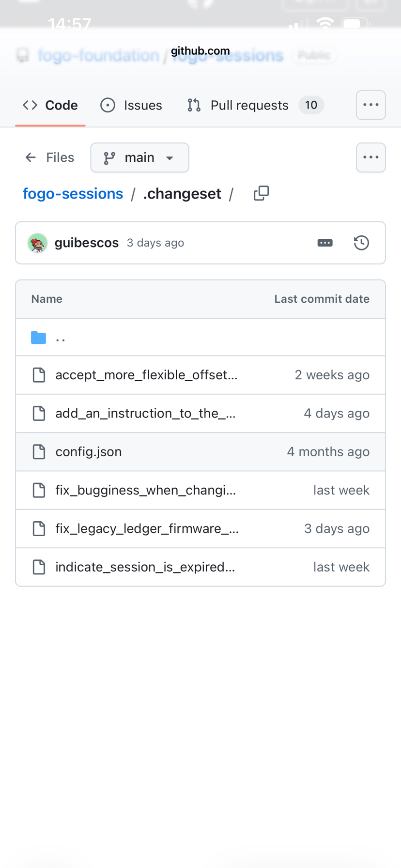Open accept_more_flexible_offset file
Viewport: 401px width, 868px height.
(146, 375)
